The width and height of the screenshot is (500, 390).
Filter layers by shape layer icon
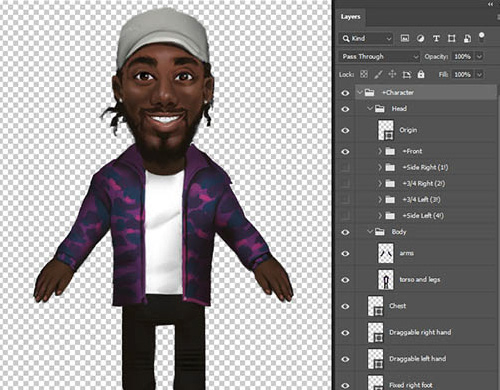click(452, 38)
